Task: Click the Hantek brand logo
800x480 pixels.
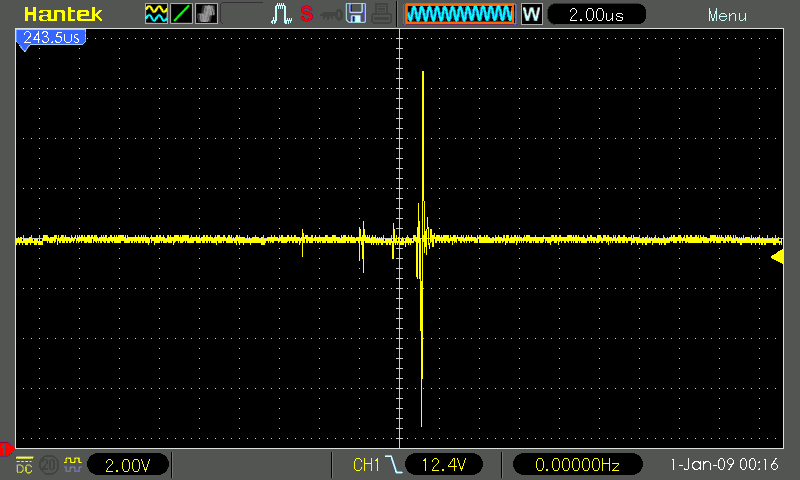Action: [x=63, y=14]
